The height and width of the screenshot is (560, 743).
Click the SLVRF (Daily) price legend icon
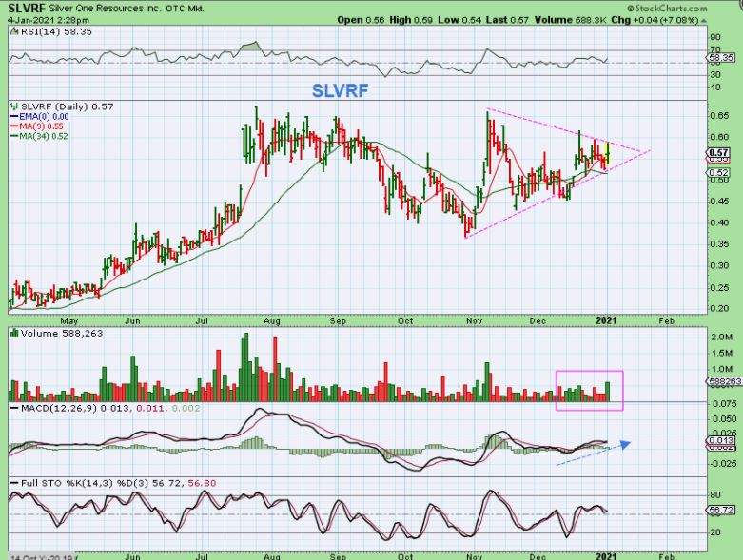[11, 106]
